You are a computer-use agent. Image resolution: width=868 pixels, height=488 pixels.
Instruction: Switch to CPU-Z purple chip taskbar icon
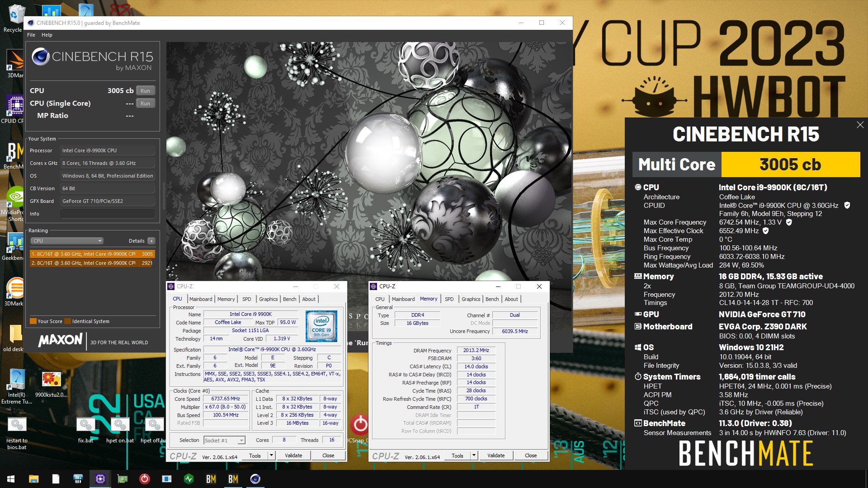coord(100,479)
